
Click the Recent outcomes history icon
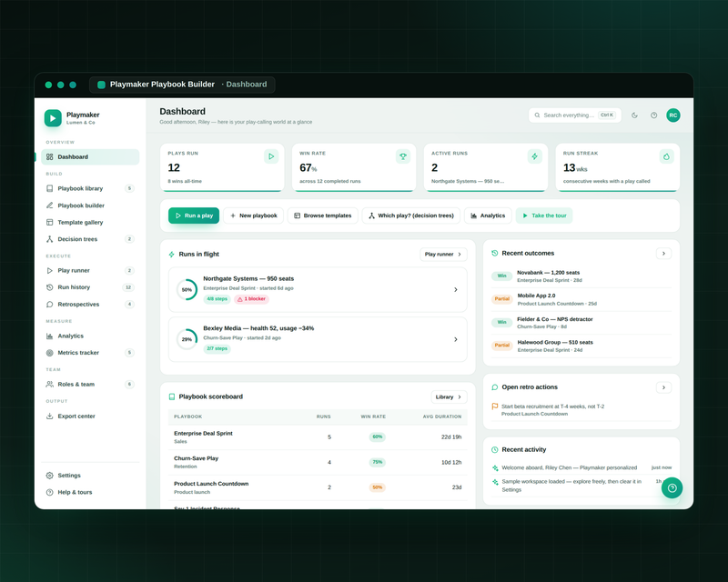[x=495, y=254]
